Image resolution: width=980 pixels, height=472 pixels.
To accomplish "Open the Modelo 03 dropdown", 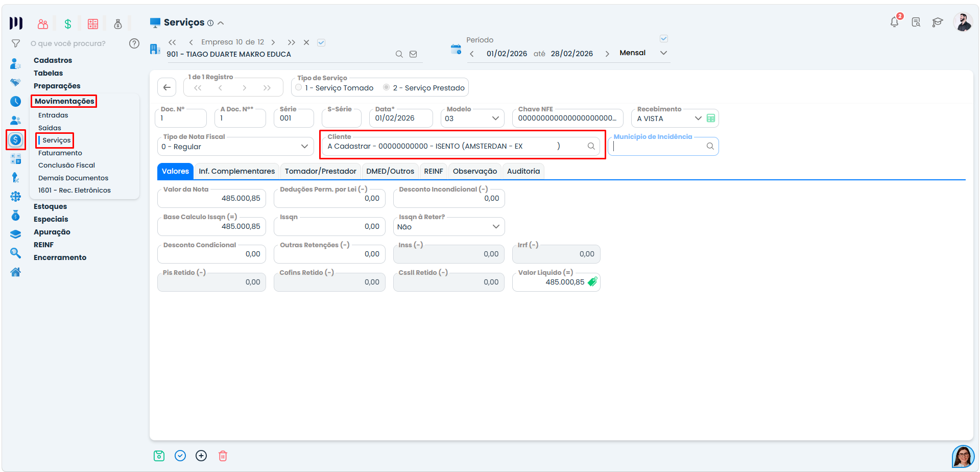I will [x=472, y=119].
